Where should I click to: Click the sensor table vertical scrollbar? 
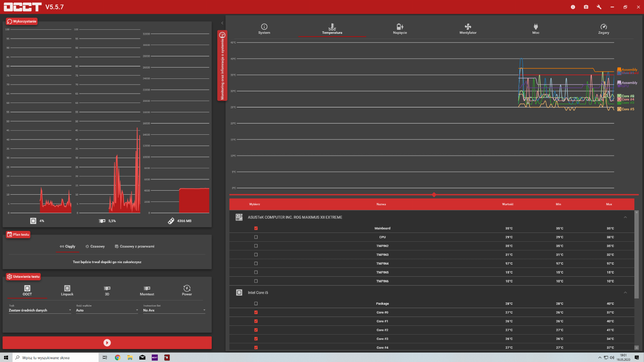[x=636, y=254]
